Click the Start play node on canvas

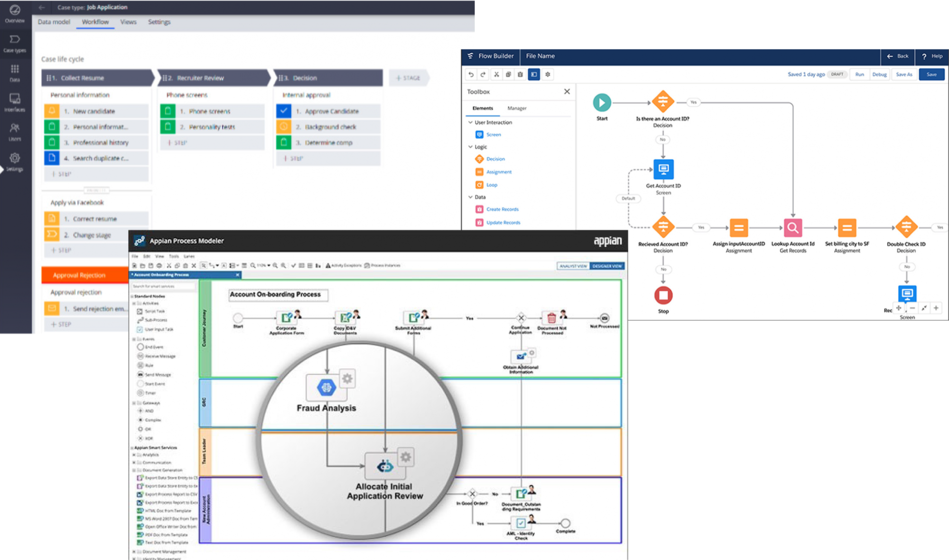[x=602, y=102]
